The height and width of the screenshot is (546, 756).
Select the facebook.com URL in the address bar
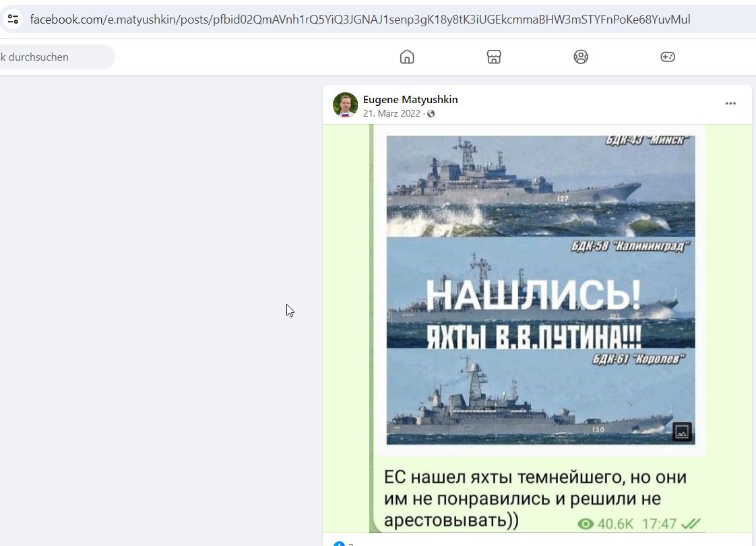[360, 20]
